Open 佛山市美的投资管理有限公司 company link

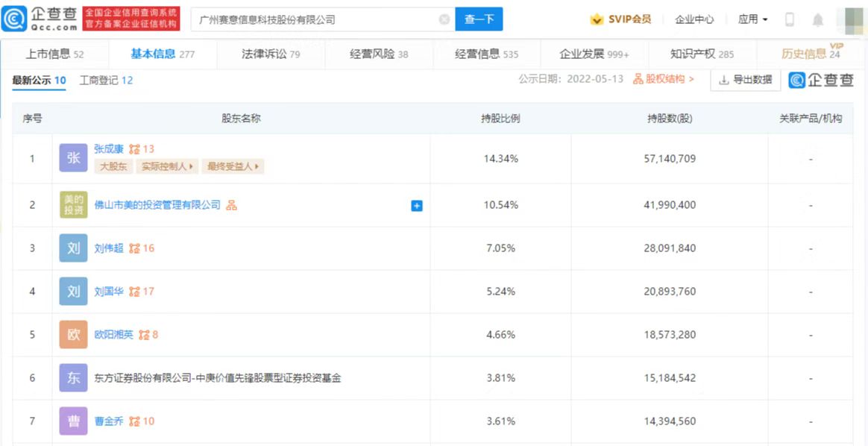point(157,205)
